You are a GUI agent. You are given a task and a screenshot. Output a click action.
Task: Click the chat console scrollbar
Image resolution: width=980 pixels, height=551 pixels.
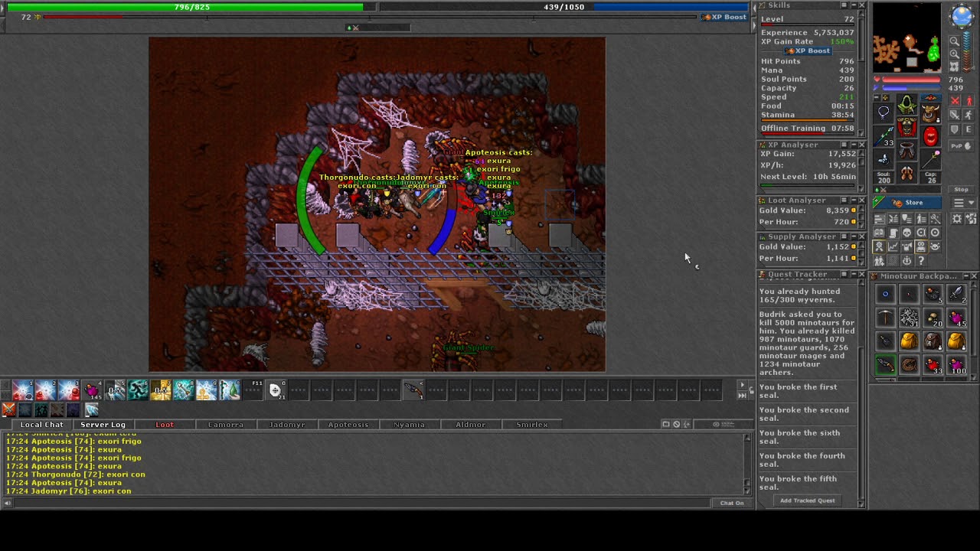point(748,464)
